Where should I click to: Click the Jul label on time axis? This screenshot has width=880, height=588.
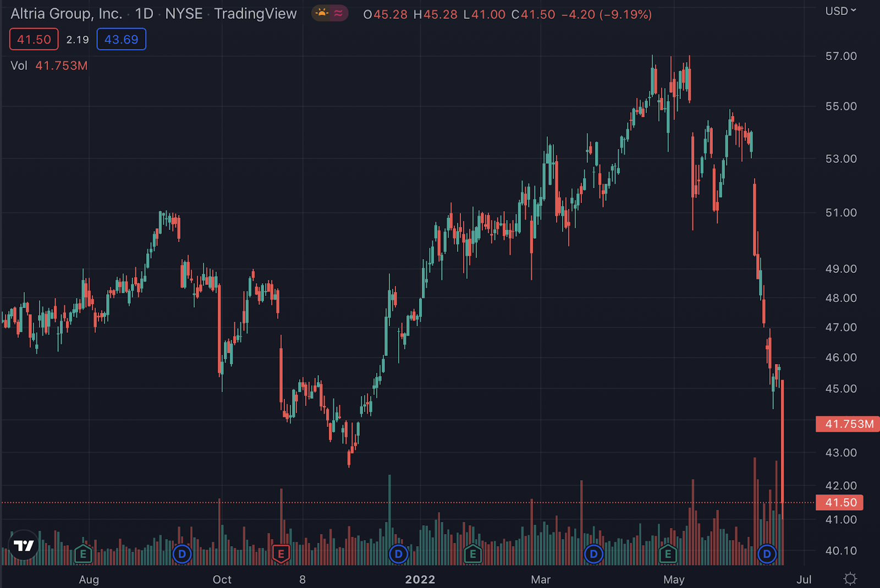click(x=804, y=579)
